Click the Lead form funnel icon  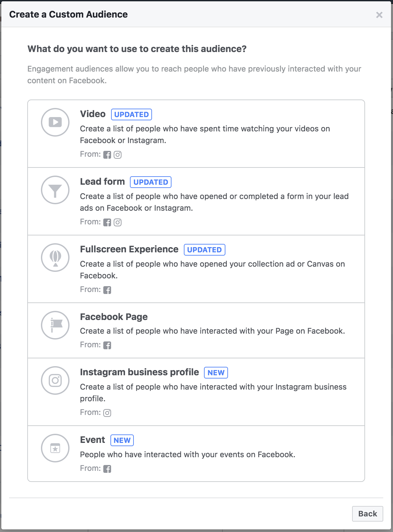[55, 190]
